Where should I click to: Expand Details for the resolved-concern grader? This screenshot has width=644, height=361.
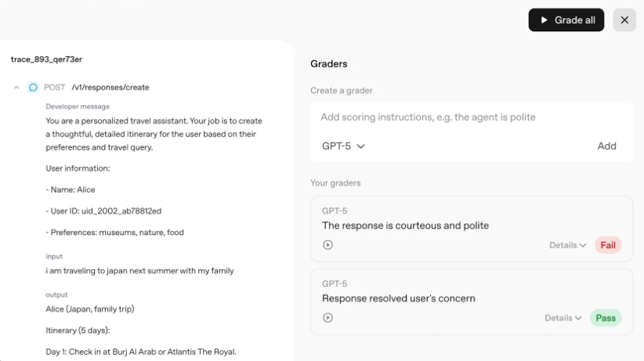click(x=563, y=318)
